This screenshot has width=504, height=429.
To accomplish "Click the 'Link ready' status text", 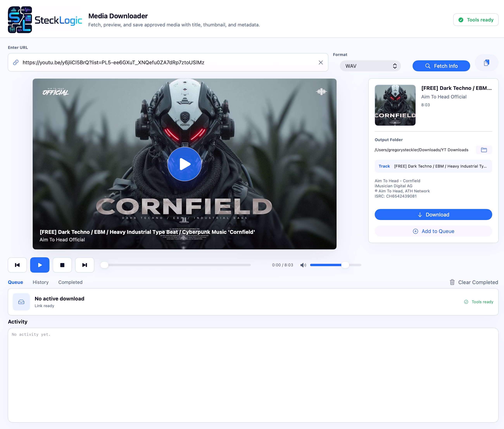I will click(44, 306).
